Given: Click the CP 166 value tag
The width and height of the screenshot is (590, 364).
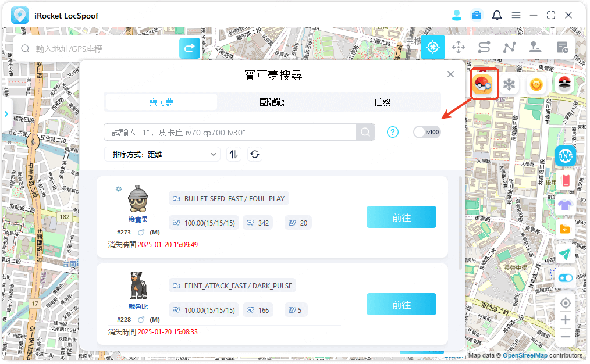Looking at the screenshot, I should (258, 311).
